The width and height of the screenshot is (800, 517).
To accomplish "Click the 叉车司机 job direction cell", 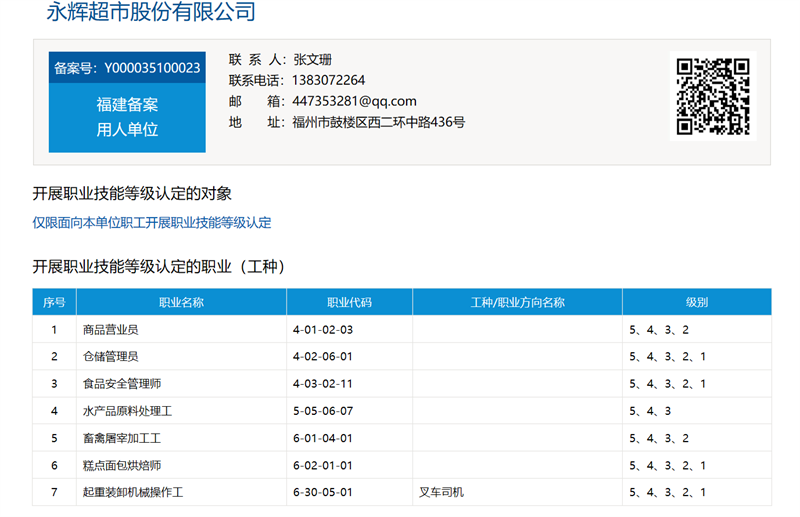I will (x=441, y=493).
